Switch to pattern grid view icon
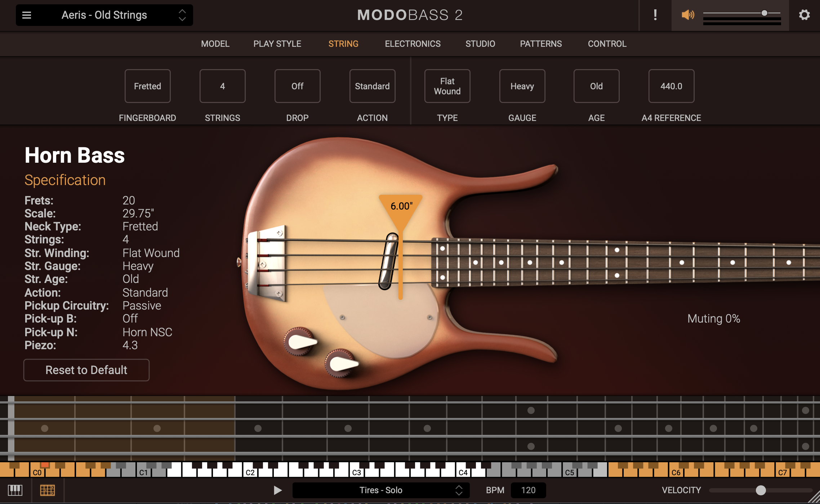The width and height of the screenshot is (820, 504). (x=47, y=490)
